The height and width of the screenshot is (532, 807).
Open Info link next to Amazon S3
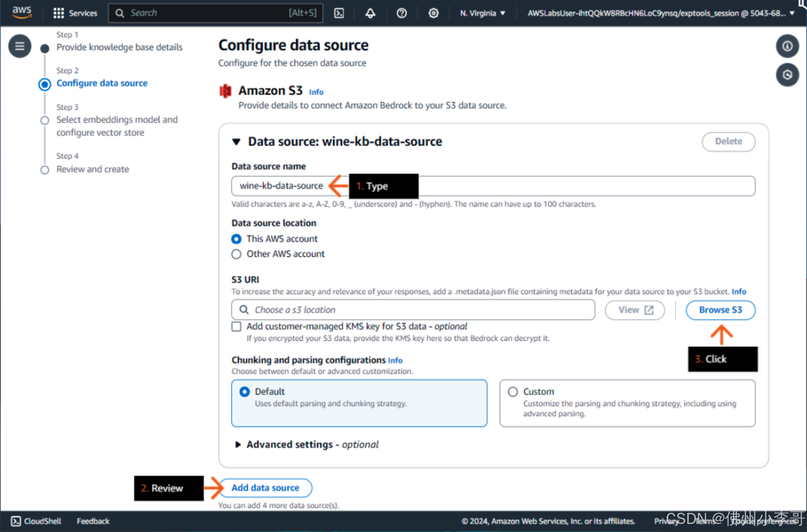[316, 92]
